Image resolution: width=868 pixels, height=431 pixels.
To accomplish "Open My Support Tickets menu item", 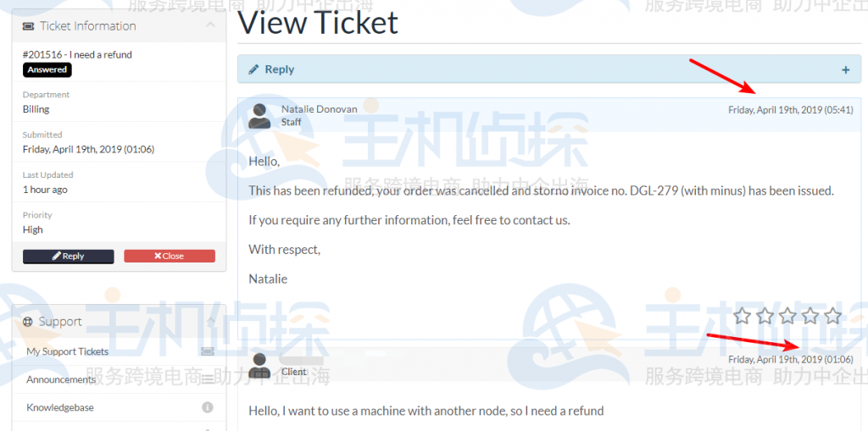I will pos(68,351).
